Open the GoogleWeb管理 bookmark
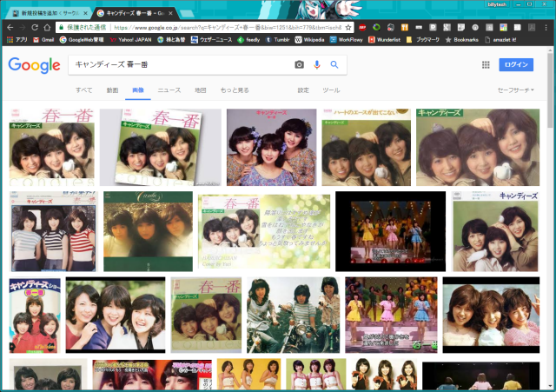The height and width of the screenshot is (392, 556). point(82,40)
